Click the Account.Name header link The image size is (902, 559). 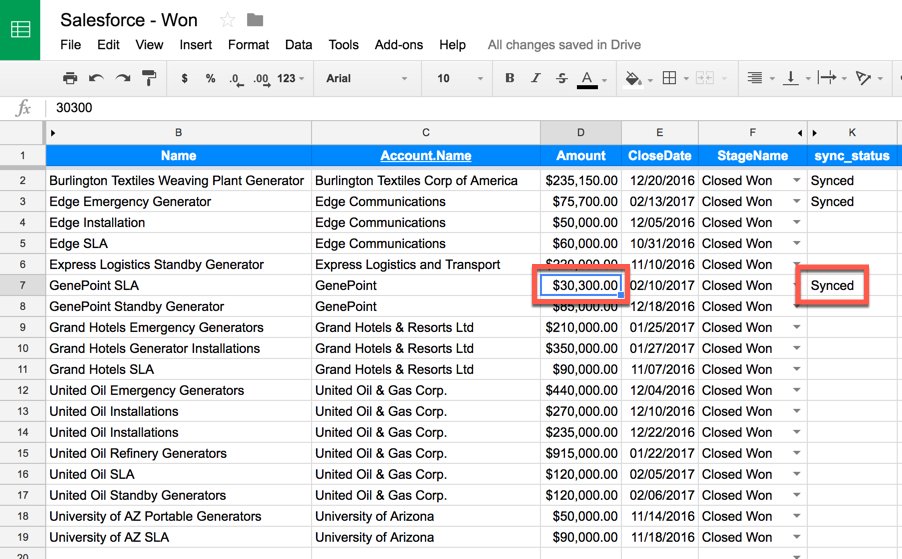click(426, 156)
